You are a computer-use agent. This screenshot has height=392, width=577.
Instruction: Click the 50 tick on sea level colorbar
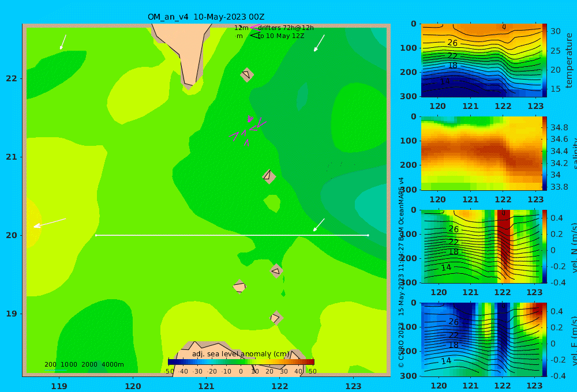(312, 371)
